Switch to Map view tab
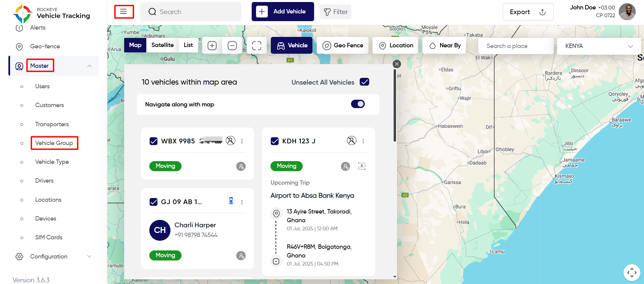 (135, 45)
